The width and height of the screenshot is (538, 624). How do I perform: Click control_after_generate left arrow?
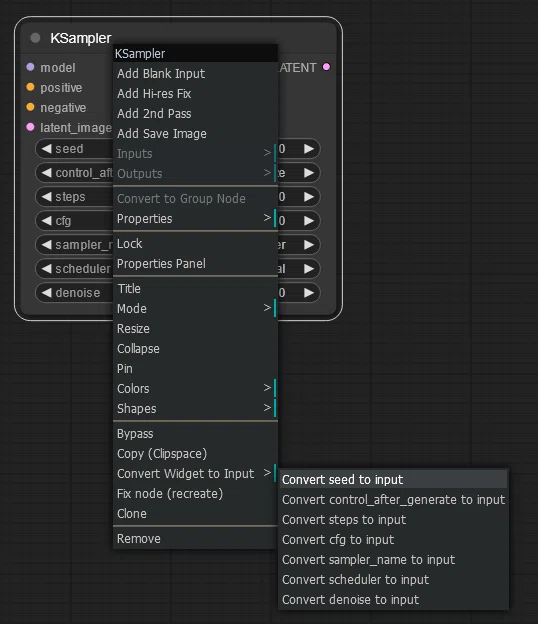tap(47, 173)
